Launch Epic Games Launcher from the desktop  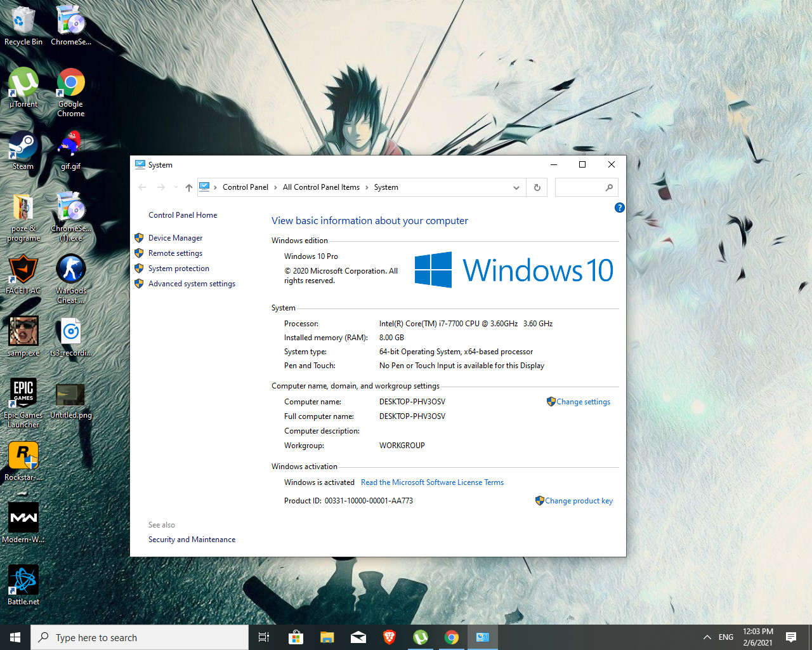(23, 403)
